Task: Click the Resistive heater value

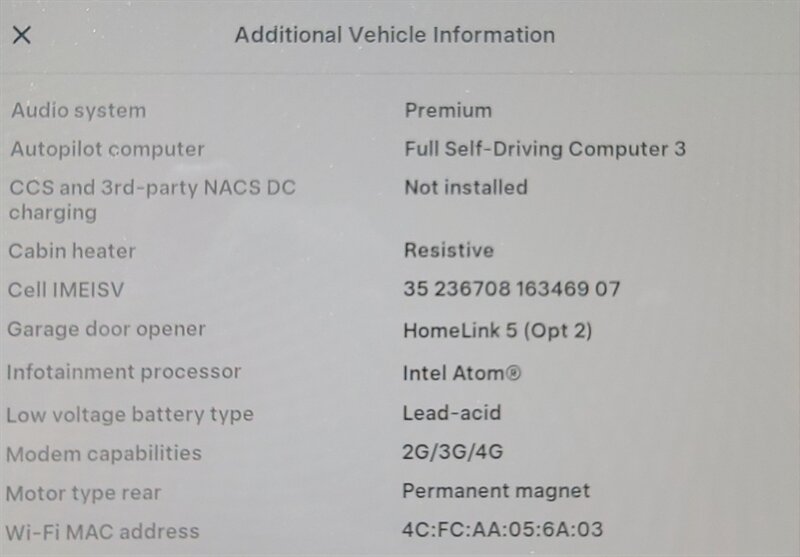Action: pos(449,250)
